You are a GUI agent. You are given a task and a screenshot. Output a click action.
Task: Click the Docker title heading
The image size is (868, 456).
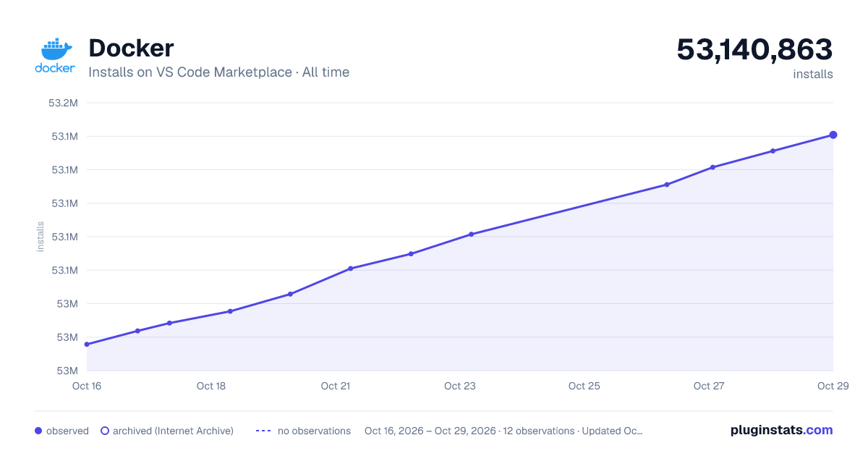[x=131, y=48]
